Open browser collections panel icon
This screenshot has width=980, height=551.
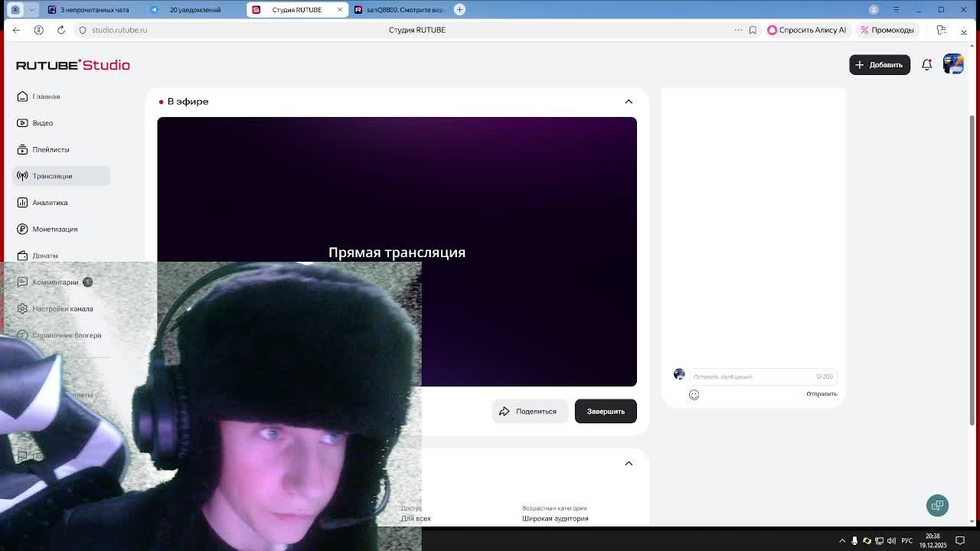click(942, 30)
